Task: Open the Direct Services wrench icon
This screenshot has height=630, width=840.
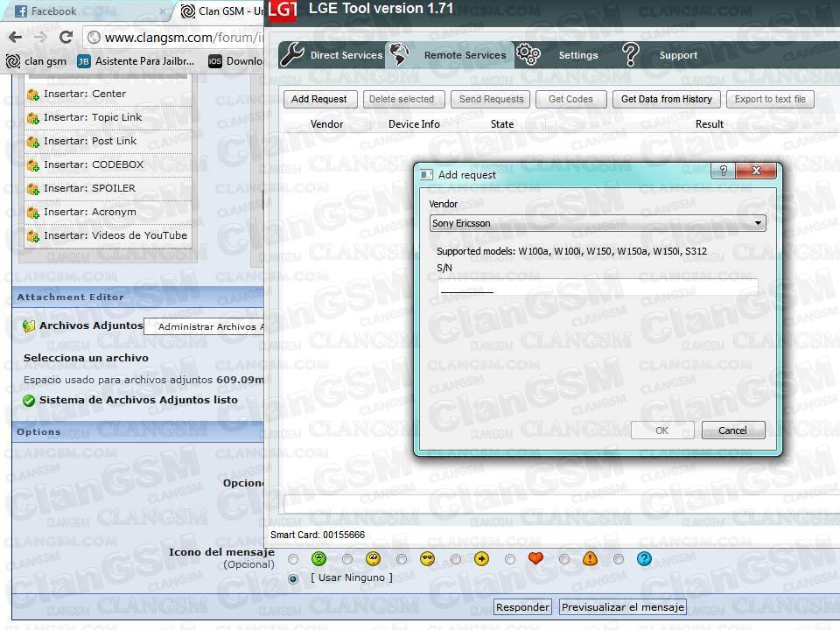Action: (x=292, y=54)
